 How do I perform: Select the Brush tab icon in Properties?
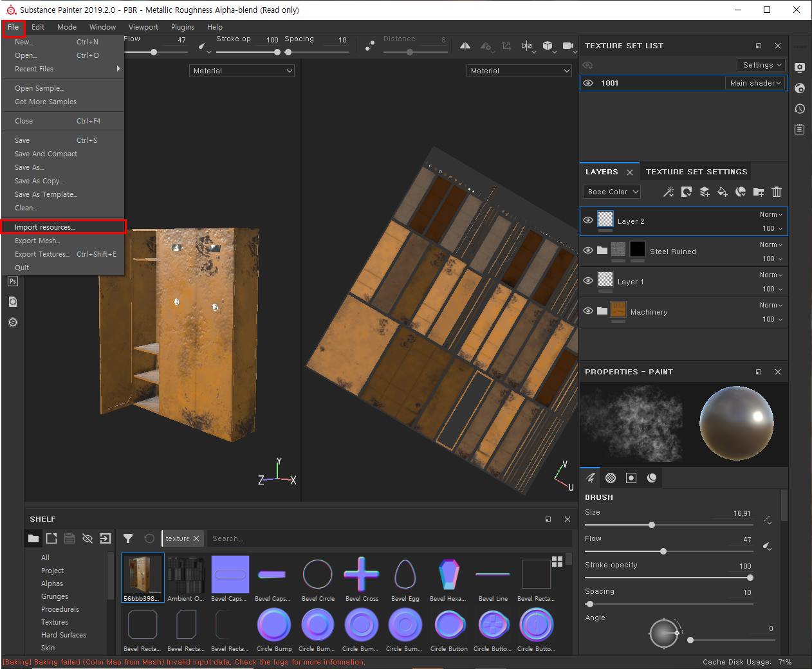[x=590, y=477]
